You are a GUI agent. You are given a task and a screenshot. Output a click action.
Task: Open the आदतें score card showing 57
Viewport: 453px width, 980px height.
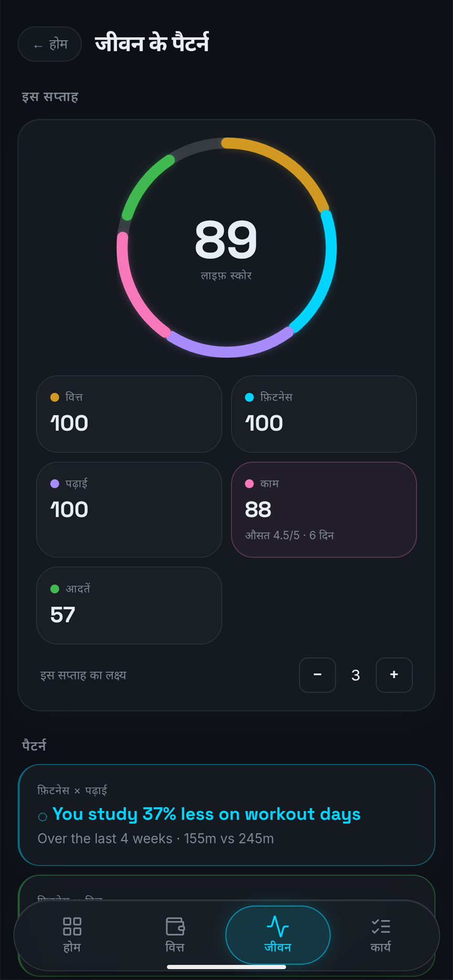(129, 605)
